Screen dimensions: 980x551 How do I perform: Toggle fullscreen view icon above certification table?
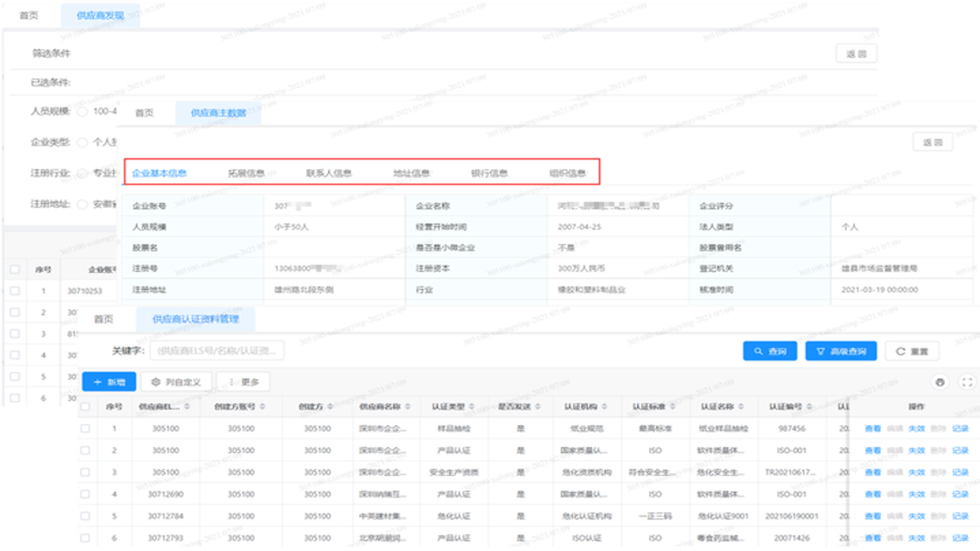coord(967,383)
